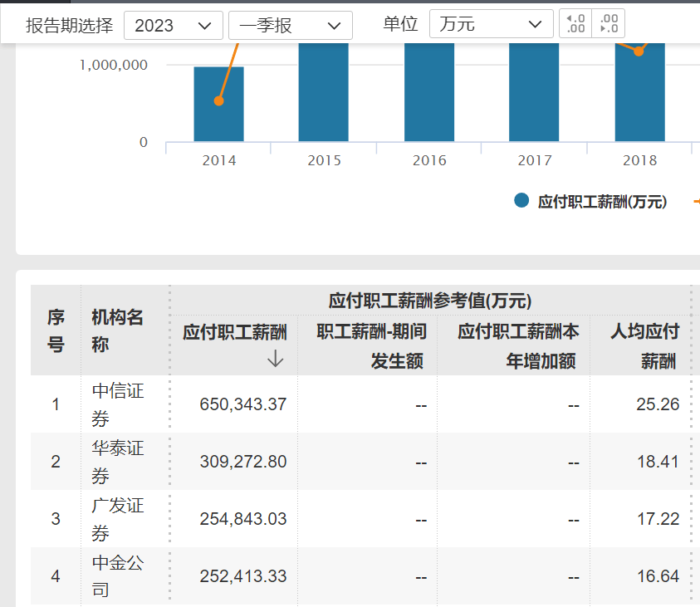
Task: Click the orange data point above 2014
Action: coord(219,100)
